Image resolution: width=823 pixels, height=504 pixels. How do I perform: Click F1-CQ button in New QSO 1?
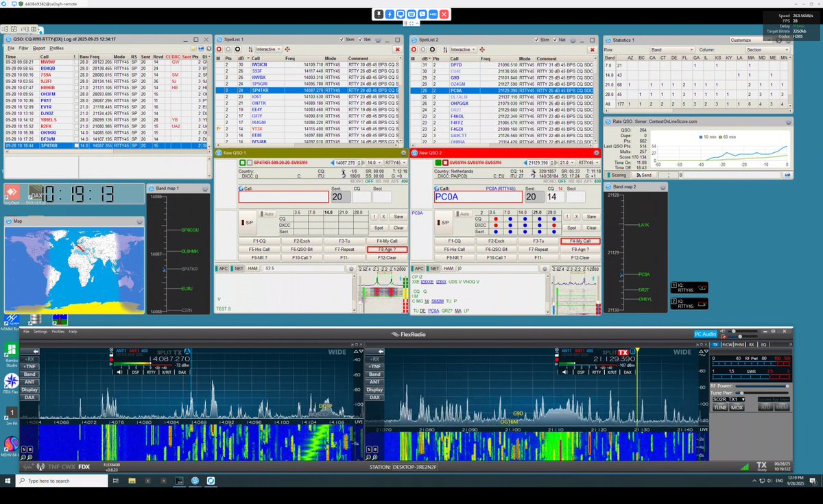tap(259, 241)
